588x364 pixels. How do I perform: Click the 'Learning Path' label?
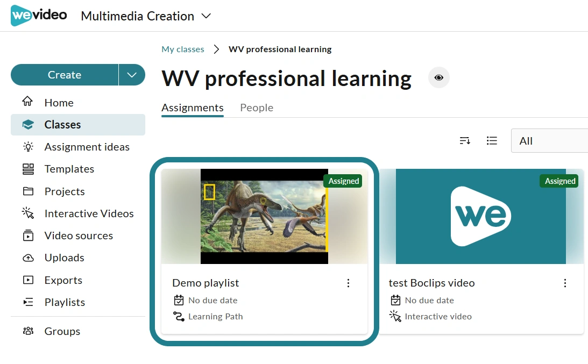pyautogui.click(x=216, y=316)
